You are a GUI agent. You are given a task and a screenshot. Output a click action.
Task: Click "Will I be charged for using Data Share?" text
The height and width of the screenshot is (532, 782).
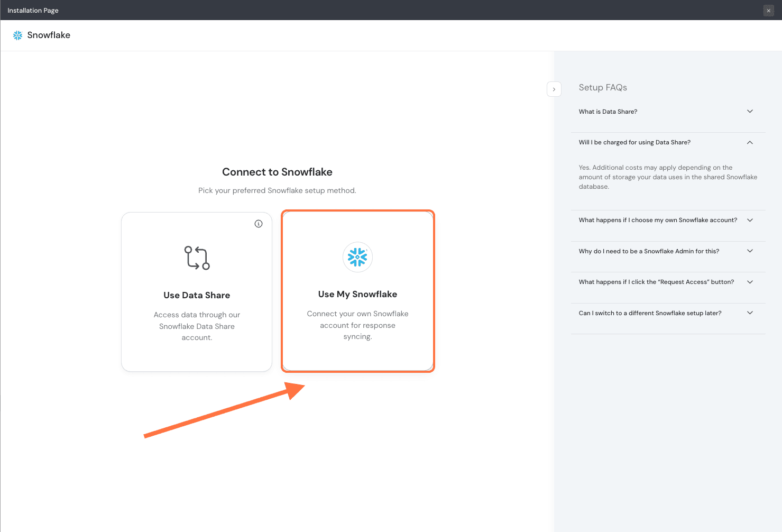click(x=634, y=143)
